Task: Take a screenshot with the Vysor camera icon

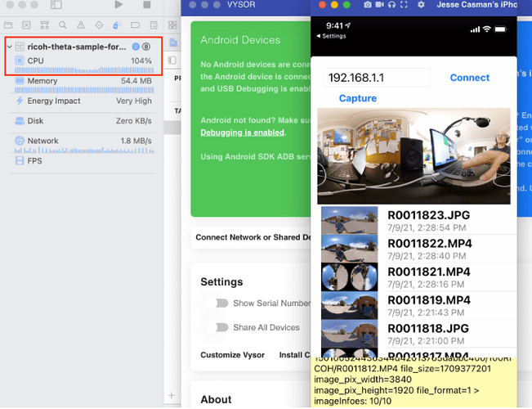Action: [368, 5]
